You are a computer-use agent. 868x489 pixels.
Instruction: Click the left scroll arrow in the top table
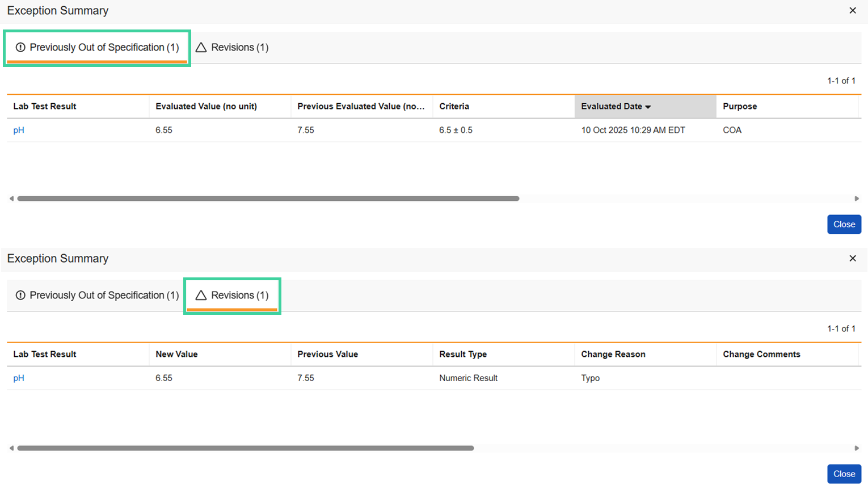11,198
